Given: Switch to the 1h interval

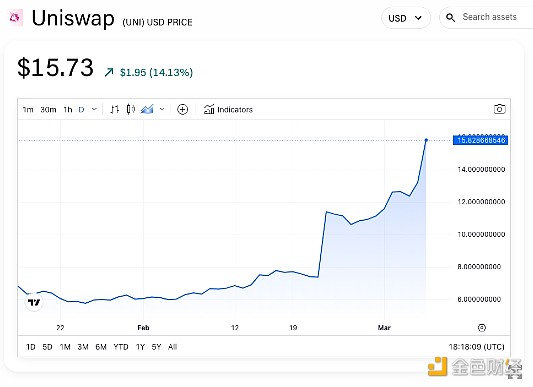Looking at the screenshot, I should pyautogui.click(x=68, y=110).
